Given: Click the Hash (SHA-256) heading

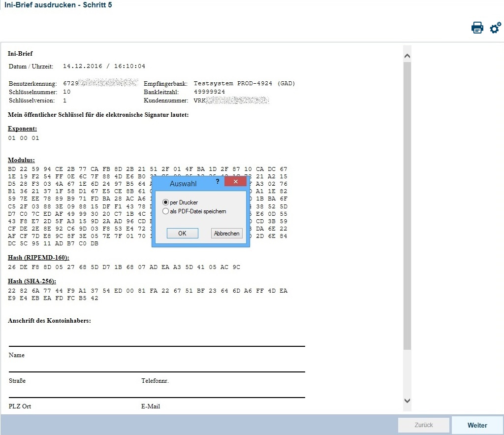Looking at the screenshot, I should [32, 281].
